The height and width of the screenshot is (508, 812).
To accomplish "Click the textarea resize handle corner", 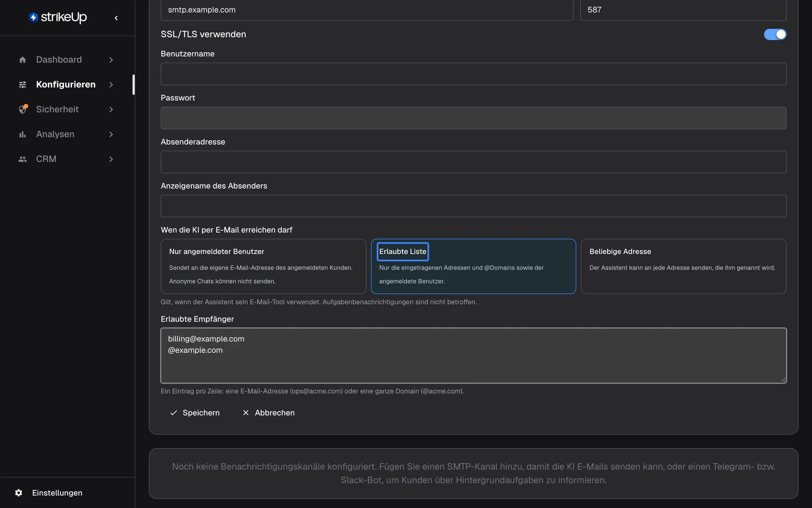I will click(783, 380).
